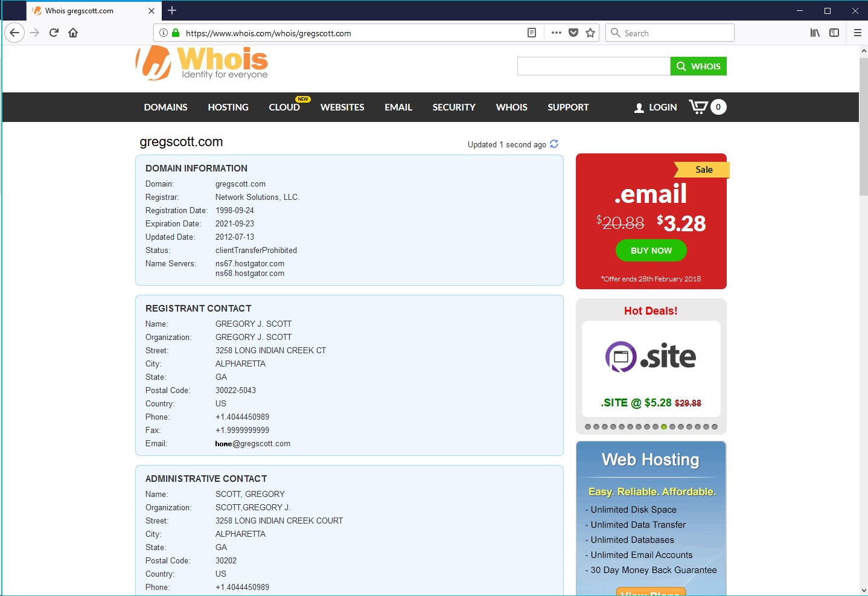Click the gregscott.com page heading
The image size is (868, 596).
[181, 142]
